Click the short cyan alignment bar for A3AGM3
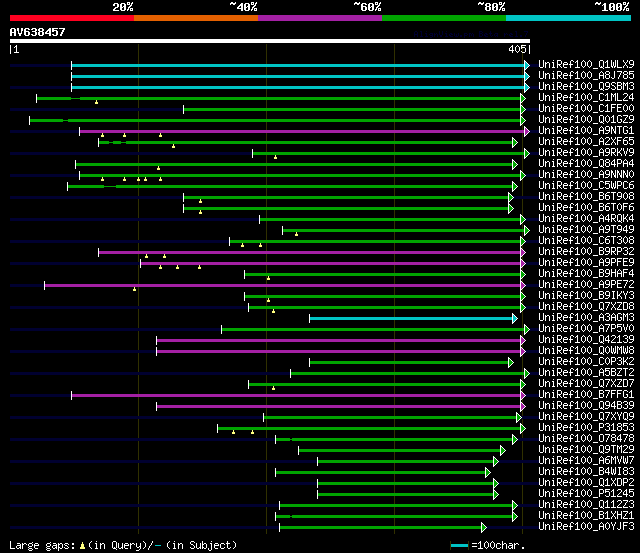 tap(411, 319)
